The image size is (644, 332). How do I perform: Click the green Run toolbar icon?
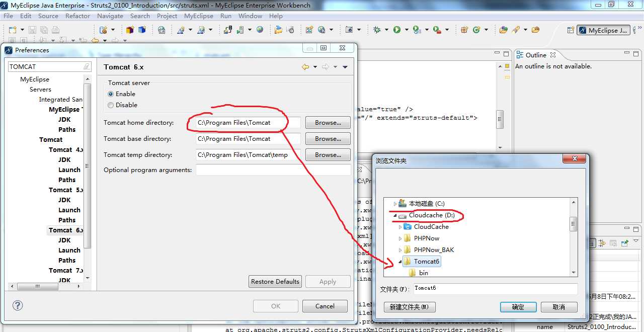(397, 30)
